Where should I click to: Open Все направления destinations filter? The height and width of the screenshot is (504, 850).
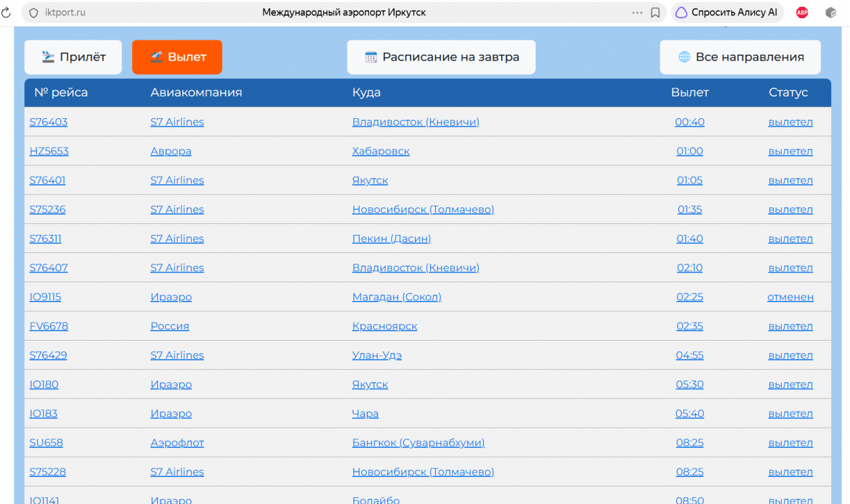[x=740, y=57]
